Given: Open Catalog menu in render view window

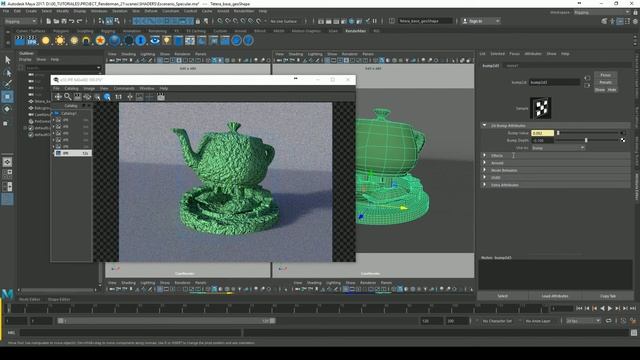Looking at the screenshot, I should pos(71,88).
